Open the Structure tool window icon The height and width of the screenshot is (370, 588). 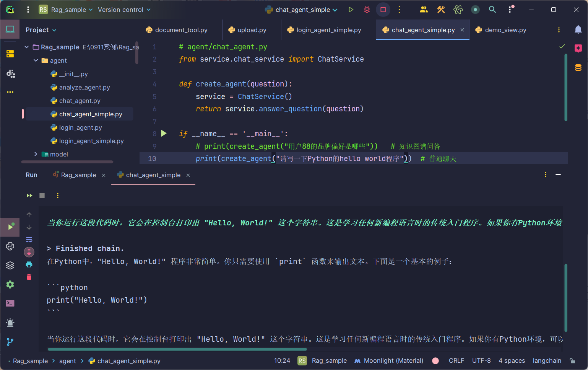[x=10, y=73]
